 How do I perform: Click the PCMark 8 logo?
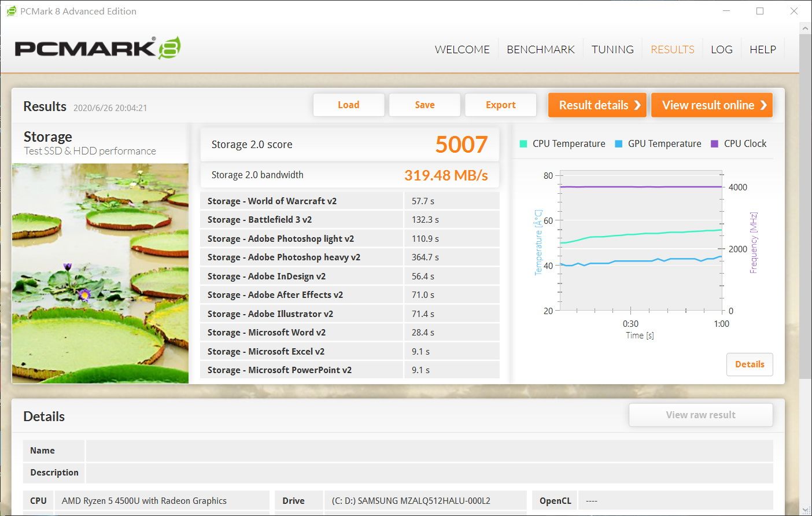click(97, 48)
